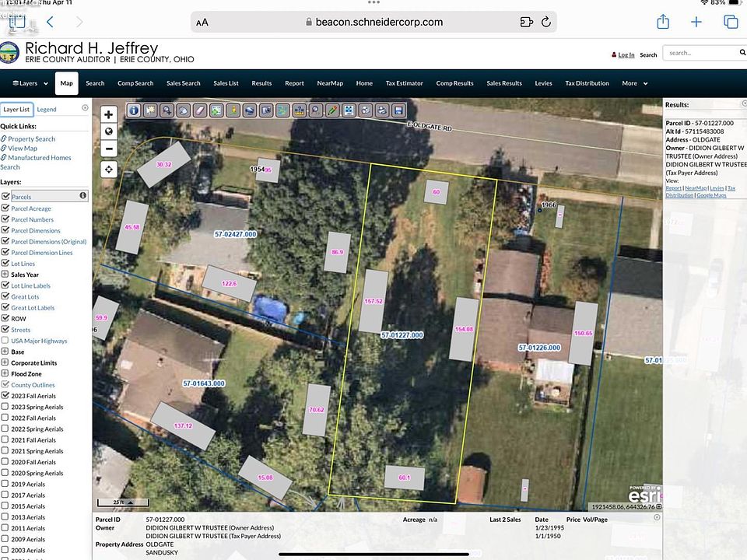Click the magnifier find tool
The image size is (747, 560).
[x=316, y=110]
